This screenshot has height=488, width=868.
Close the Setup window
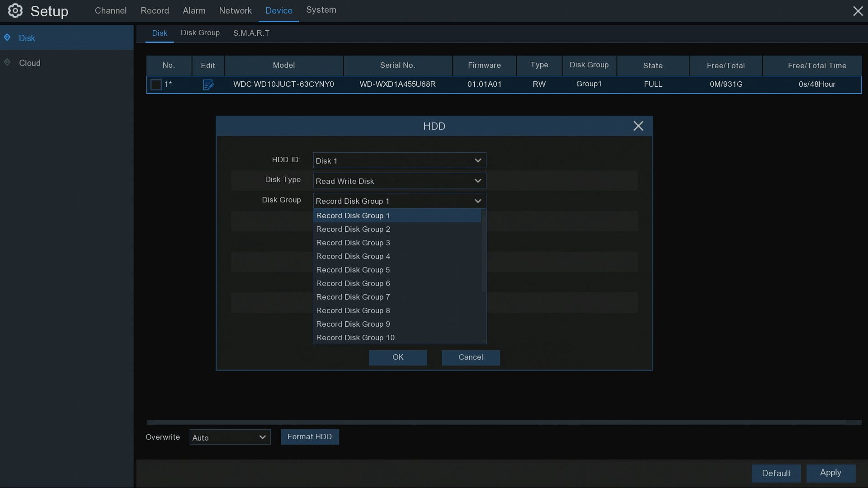(858, 11)
